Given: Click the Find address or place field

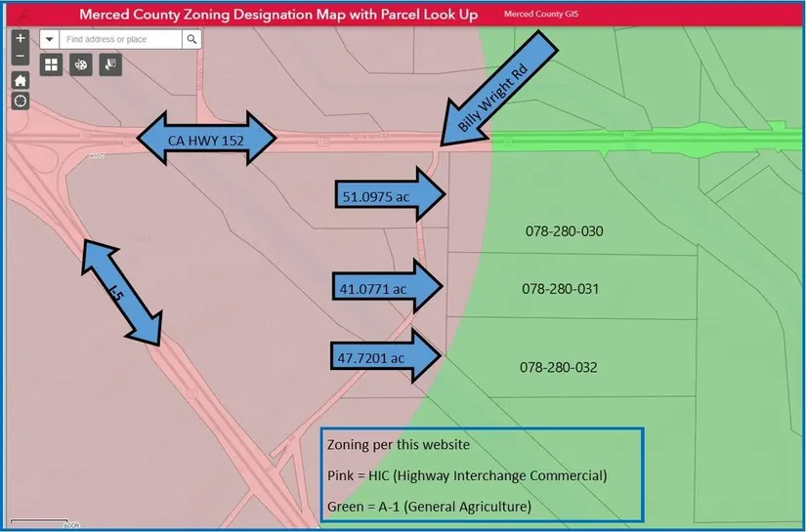Looking at the screenshot, I should (119, 39).
